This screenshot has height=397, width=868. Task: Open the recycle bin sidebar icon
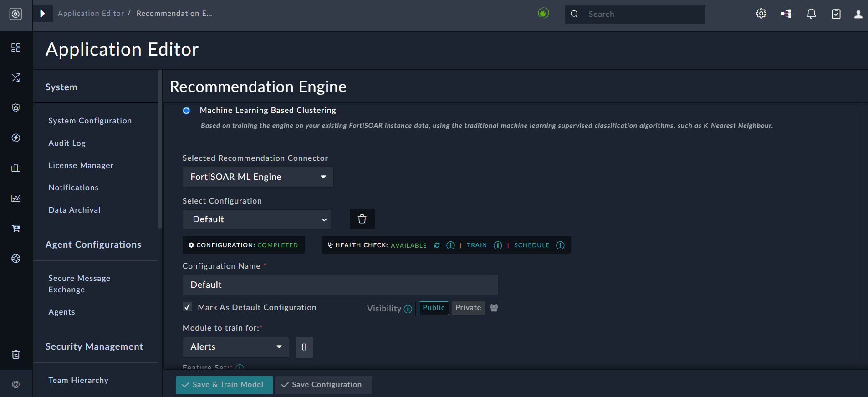click(x=16, y=355)
